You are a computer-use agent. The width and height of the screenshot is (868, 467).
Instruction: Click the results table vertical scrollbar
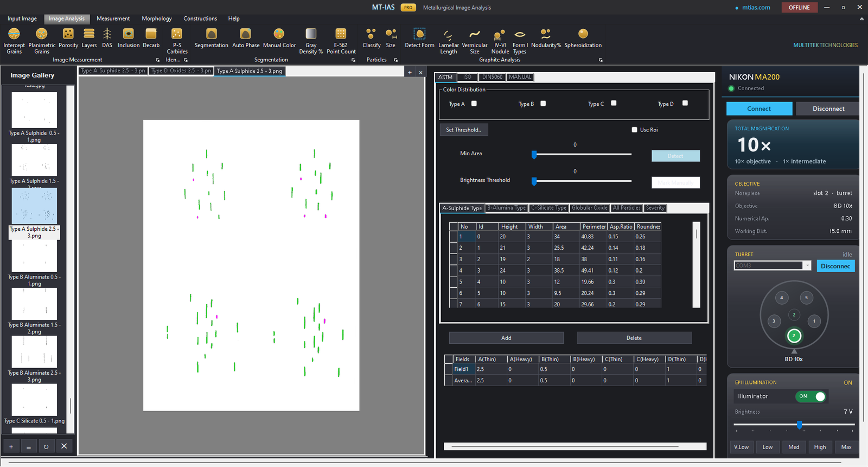697,264
